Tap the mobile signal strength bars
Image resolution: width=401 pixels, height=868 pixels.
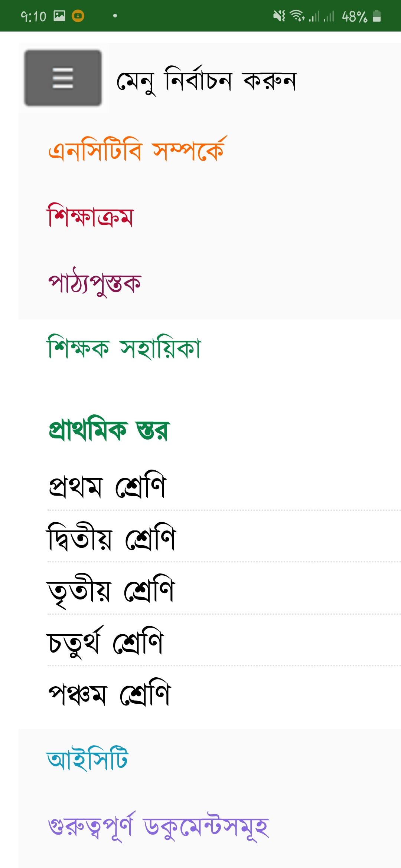pyautogui.click(x=322, y=16)
